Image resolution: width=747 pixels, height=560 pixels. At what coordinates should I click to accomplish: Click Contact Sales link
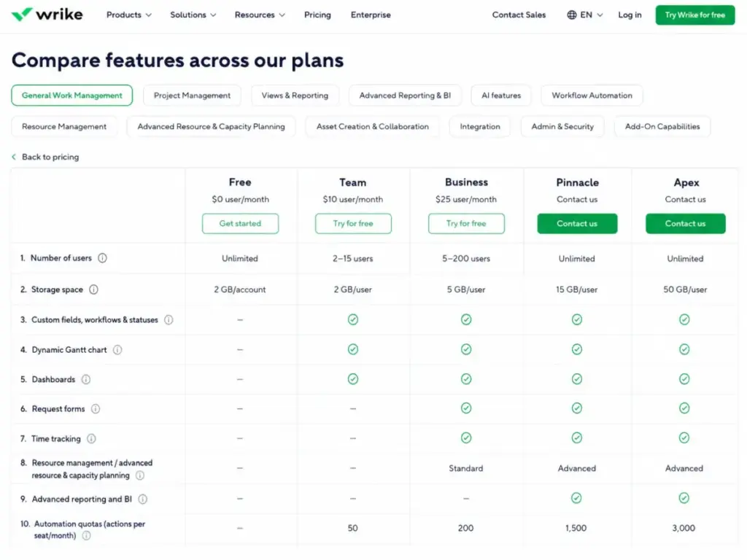pos(519,15)
